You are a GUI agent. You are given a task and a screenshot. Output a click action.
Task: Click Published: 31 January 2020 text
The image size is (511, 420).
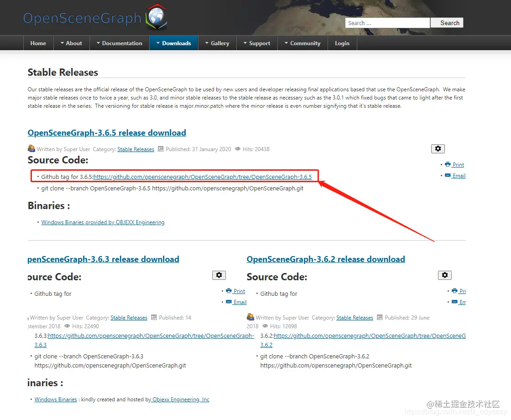pyautogui.click(x=198, y=149)
